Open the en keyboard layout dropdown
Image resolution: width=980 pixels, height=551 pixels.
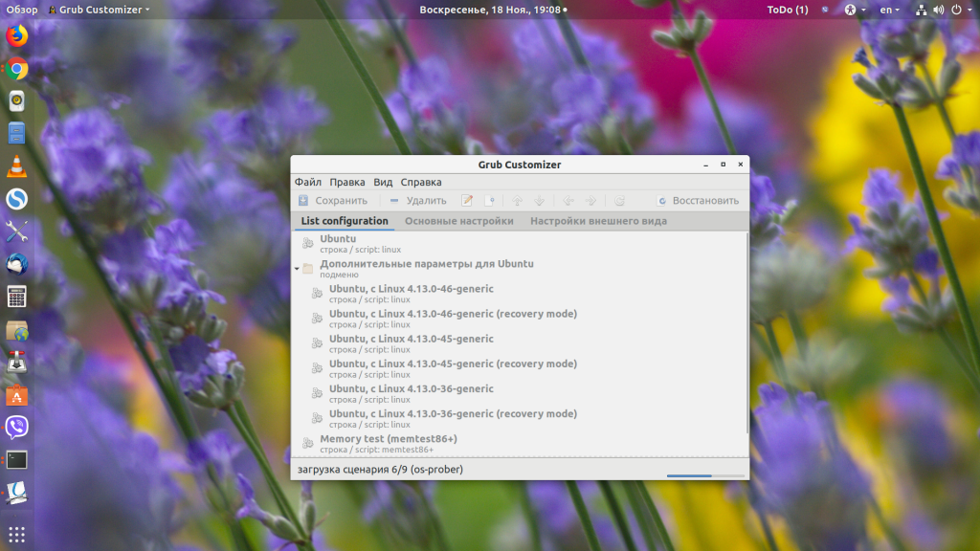[890, 10]
